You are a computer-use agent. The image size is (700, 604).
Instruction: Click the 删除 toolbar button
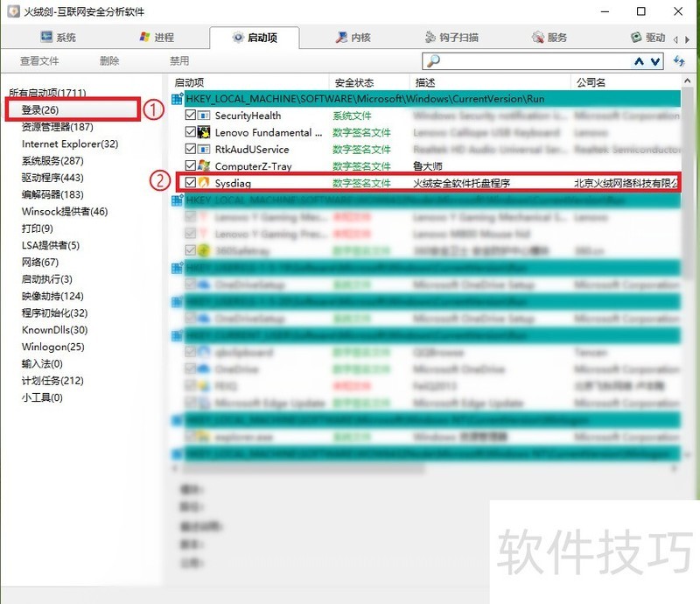(109, 60)
